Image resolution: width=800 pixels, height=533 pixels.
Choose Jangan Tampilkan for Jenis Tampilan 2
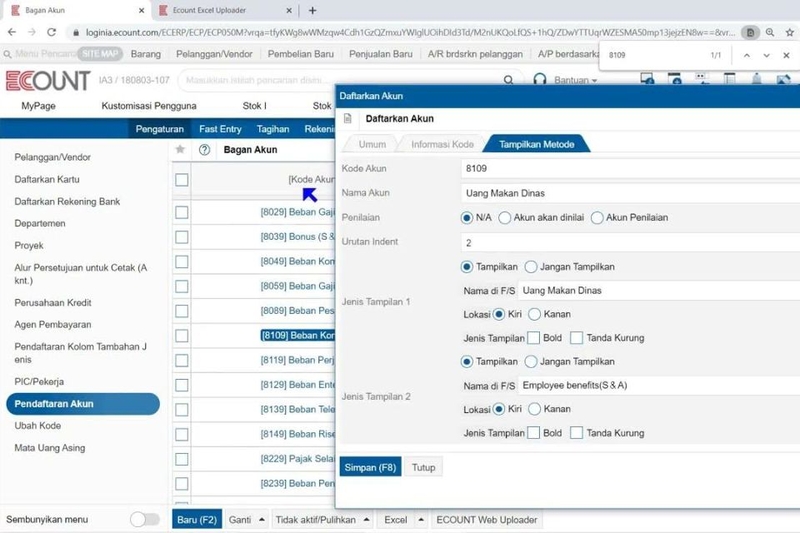pos(531,362)
